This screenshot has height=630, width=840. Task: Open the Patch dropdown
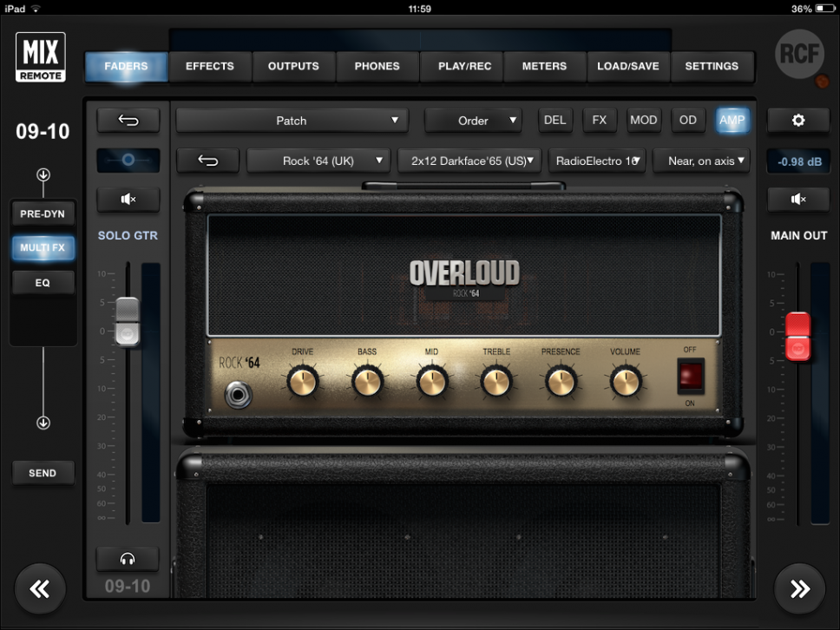(292, 121)
